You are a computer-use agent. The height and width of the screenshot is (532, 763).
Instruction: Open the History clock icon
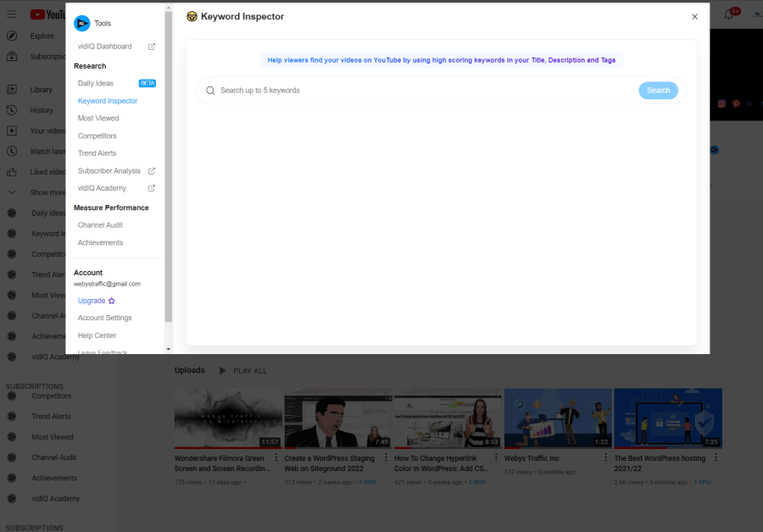12,110
